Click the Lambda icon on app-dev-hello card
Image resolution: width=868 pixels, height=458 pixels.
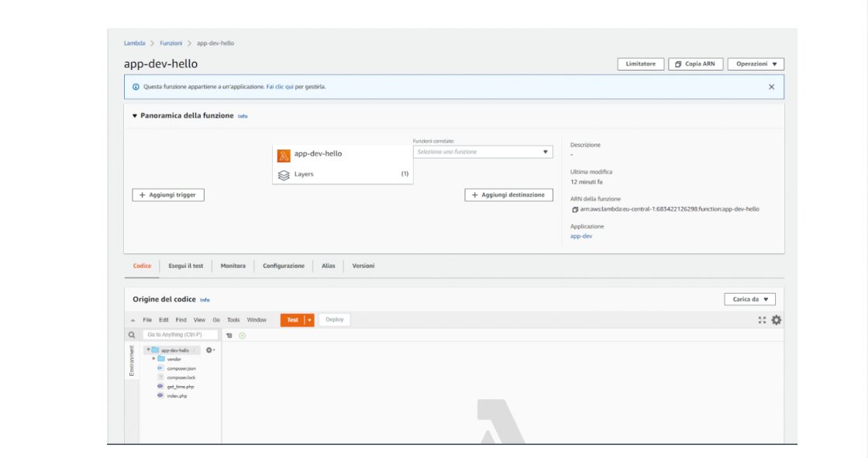click(x=284, y=154)
